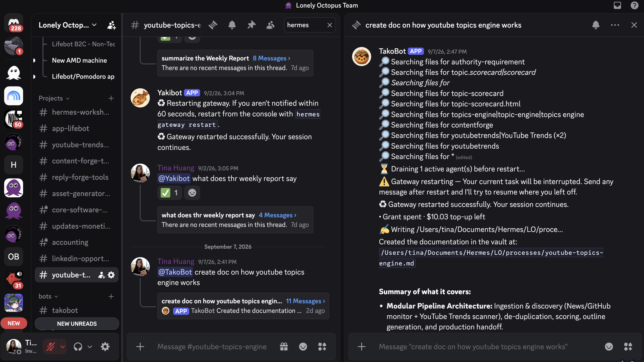Open linkedin-opportunities channel
Image resolution: width=644 pixels, height=362 pixels.
[x=77, y=258]
